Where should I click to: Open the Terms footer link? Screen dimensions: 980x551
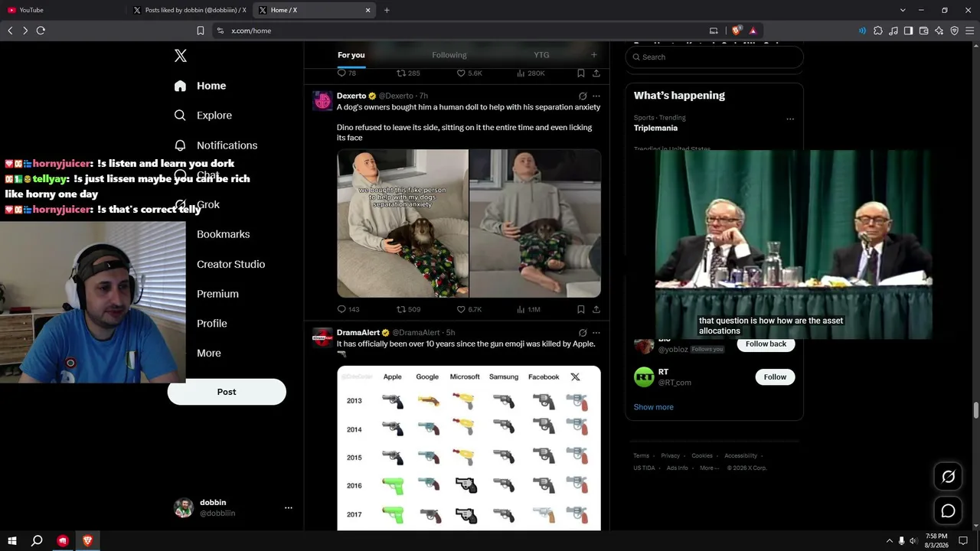coord(641,456)
